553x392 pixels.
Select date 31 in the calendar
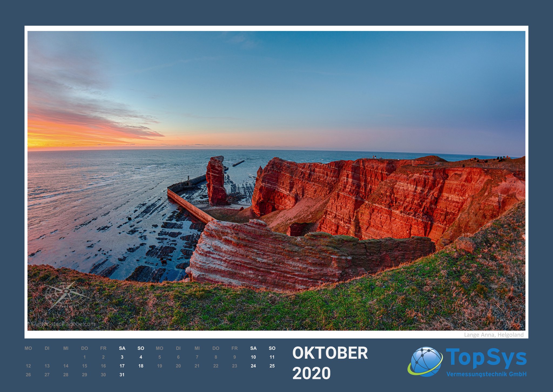[122, 375]
